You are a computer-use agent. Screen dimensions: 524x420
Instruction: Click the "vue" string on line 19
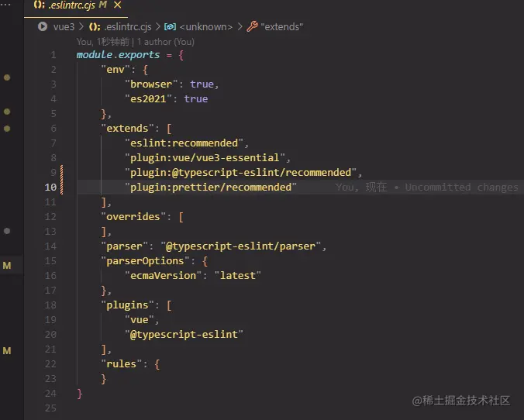pos(140,320)
